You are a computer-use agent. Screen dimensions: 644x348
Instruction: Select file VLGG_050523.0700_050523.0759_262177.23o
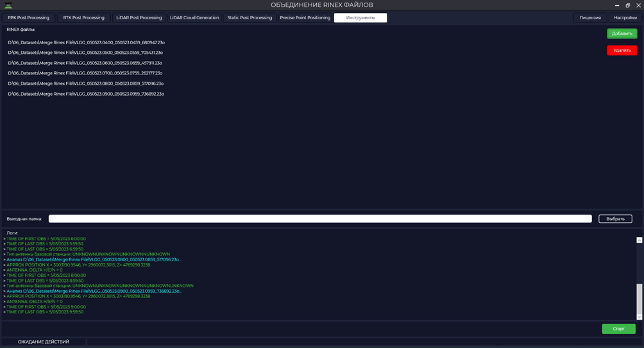pyautogui.click(x=85, y=73)
